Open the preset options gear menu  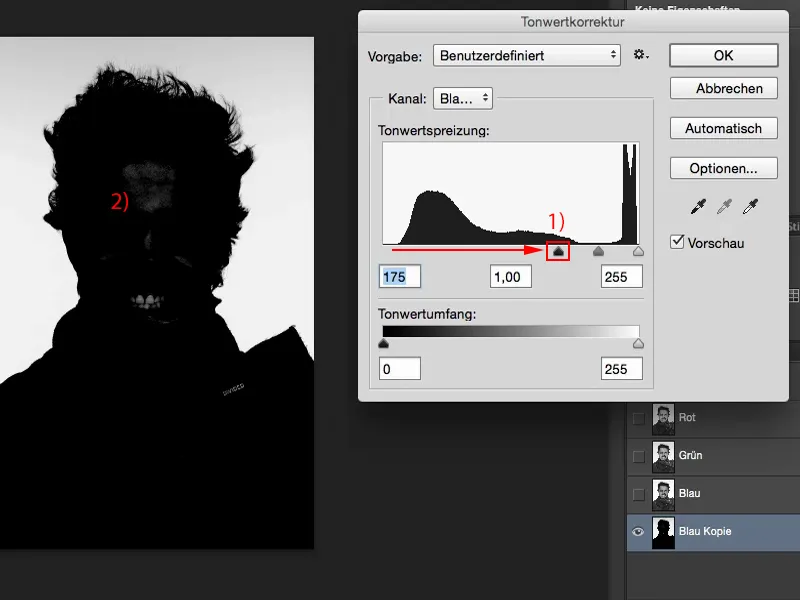[641, 55]
